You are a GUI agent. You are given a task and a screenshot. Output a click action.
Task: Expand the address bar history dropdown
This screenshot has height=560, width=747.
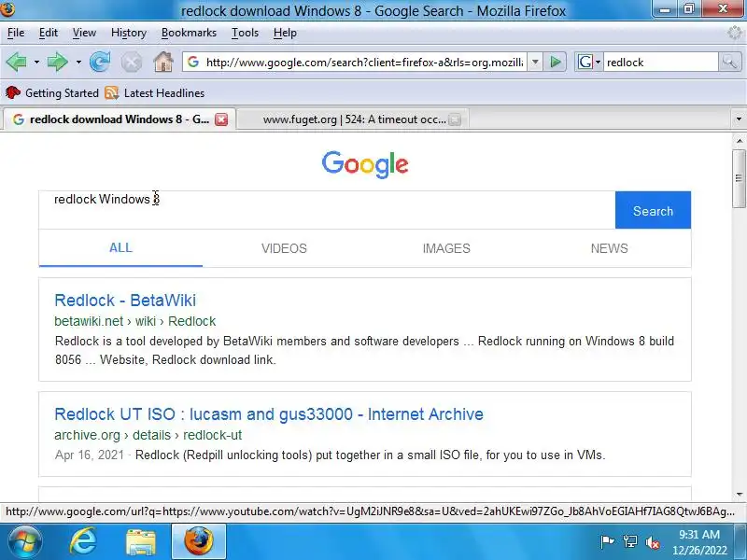535,62
